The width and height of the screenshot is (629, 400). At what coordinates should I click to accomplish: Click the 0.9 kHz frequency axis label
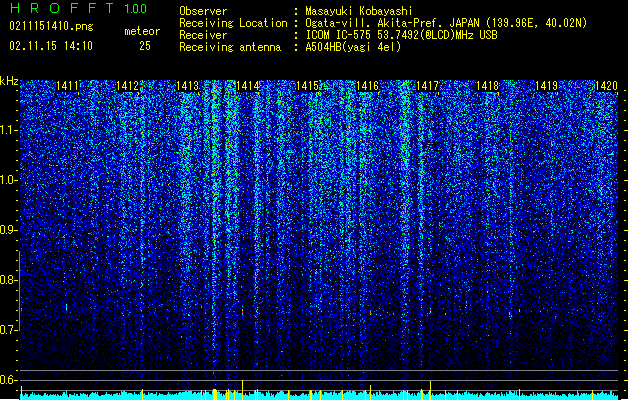click(9, 230)
